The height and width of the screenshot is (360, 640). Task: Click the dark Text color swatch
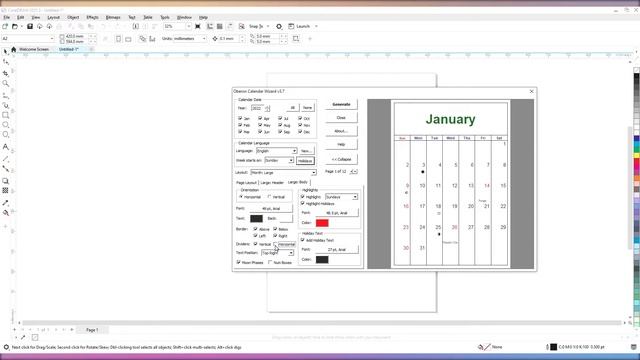click(x=256, y=219)
